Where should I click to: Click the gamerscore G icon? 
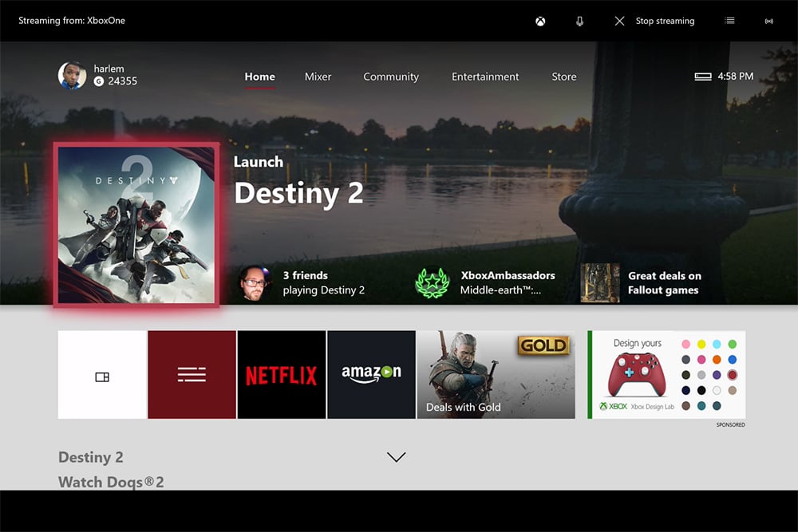click(x=99, y=81)
